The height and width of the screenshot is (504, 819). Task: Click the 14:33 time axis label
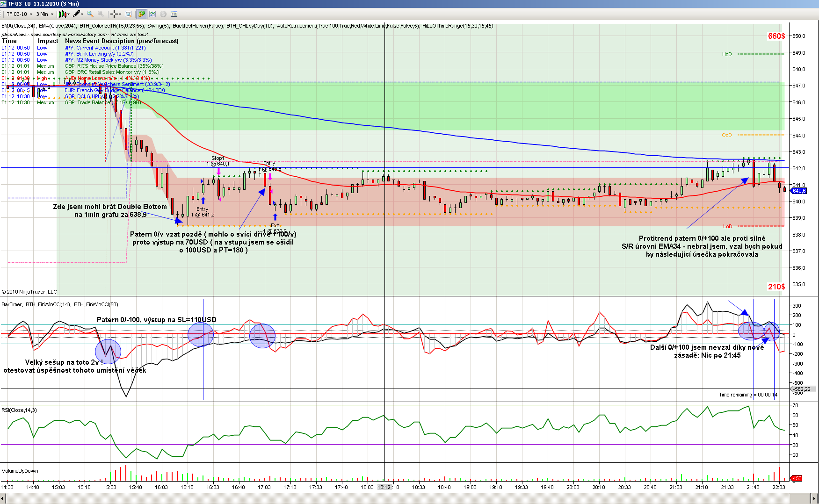(7, 487)
